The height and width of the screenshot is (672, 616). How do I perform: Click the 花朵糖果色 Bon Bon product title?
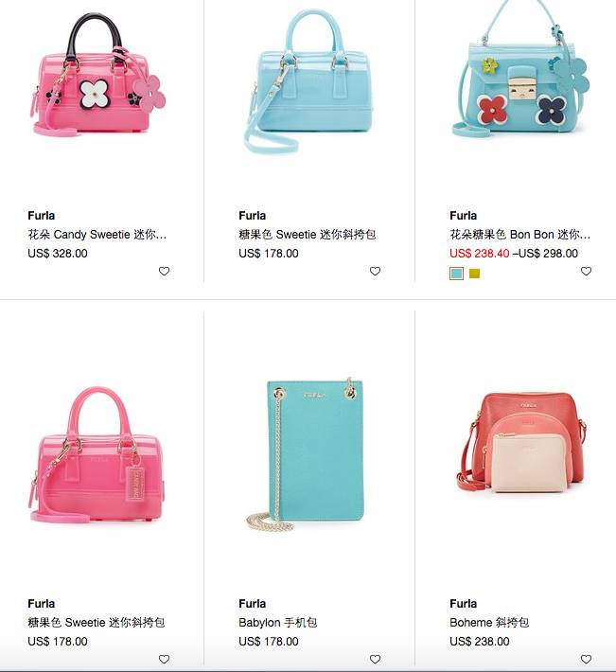point(520,235)
